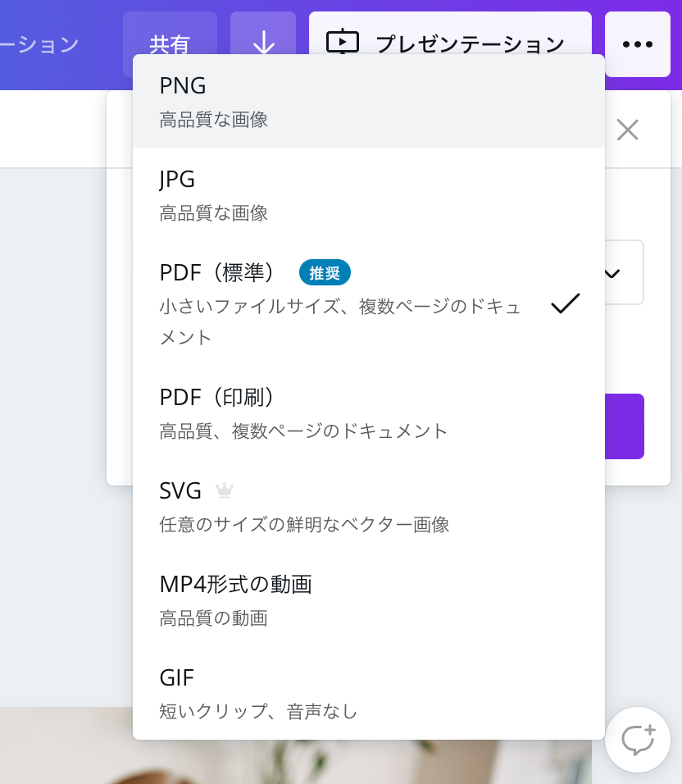Open the chat support bubble icon

point(637,741)
